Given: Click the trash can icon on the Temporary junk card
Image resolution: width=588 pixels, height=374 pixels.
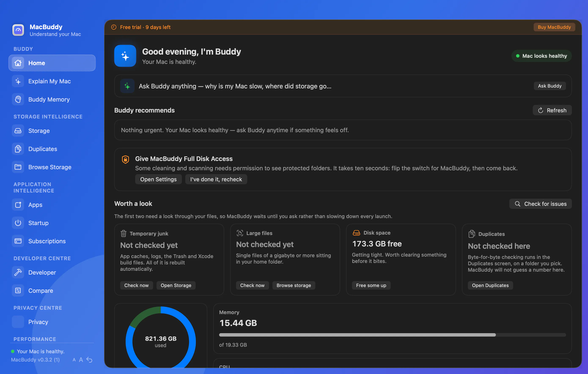Looking at the screenshot, I should tap(124, 234).
